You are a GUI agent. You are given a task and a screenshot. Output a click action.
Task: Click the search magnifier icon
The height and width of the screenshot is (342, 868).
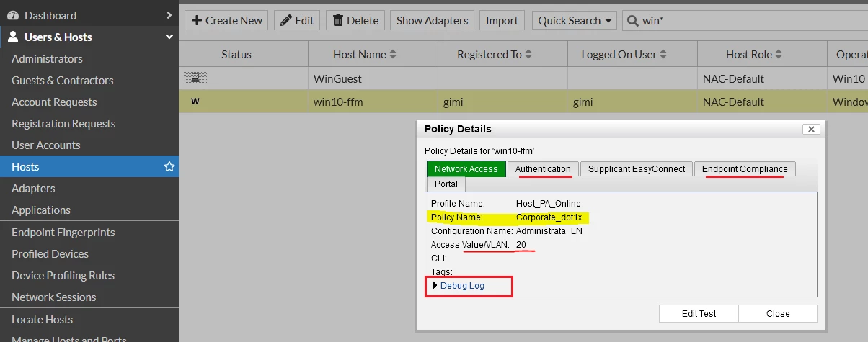(x=632, y=20)
